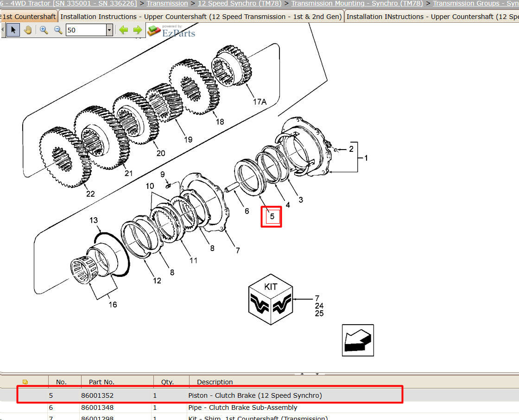Select callout 2 on the diagram

click(x=351, y=149)
